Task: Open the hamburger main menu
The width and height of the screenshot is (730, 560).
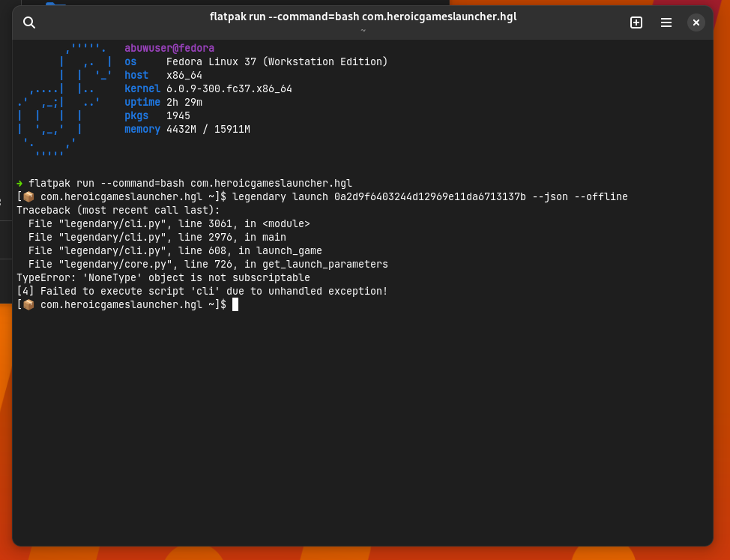Action: (x=666, y=22)
